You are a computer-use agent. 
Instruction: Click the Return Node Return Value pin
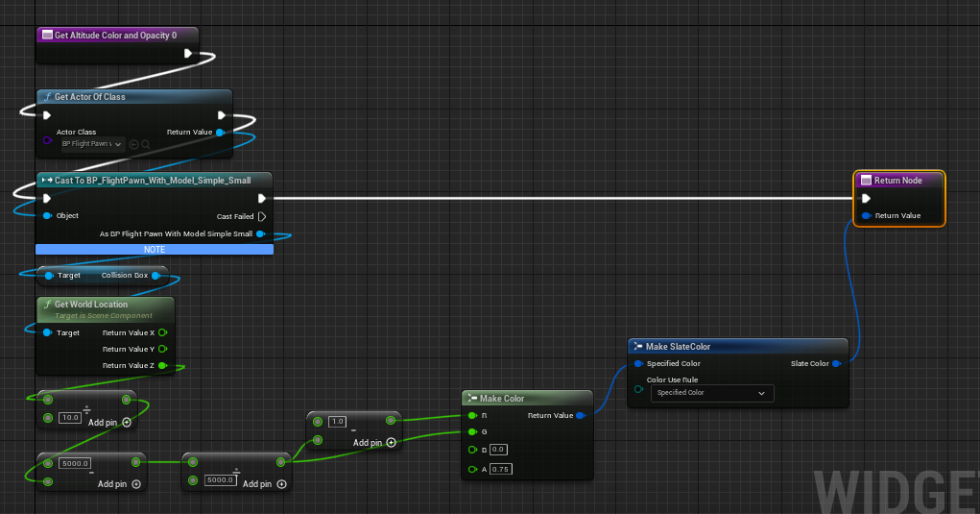866,216
